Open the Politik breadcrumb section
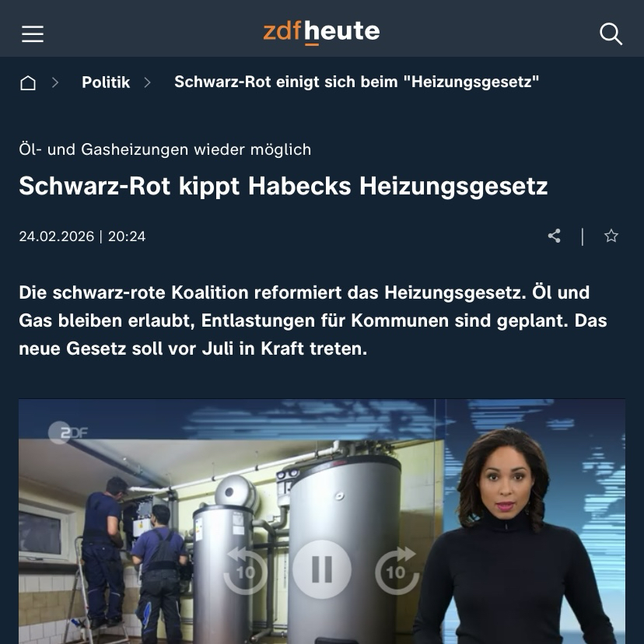The height and width of the screenshot is (644, 644). click(x=106, y=82)
